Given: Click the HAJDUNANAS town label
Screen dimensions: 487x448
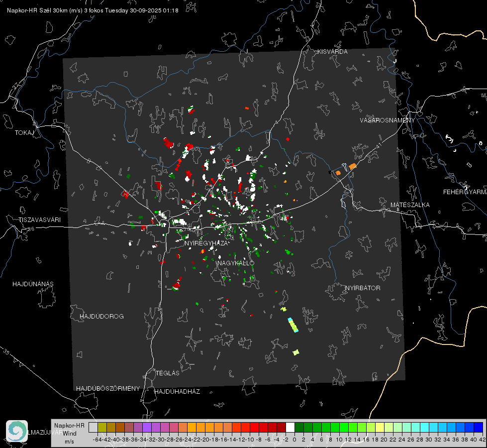Looking at the screenshot, I should pos(33,284).
